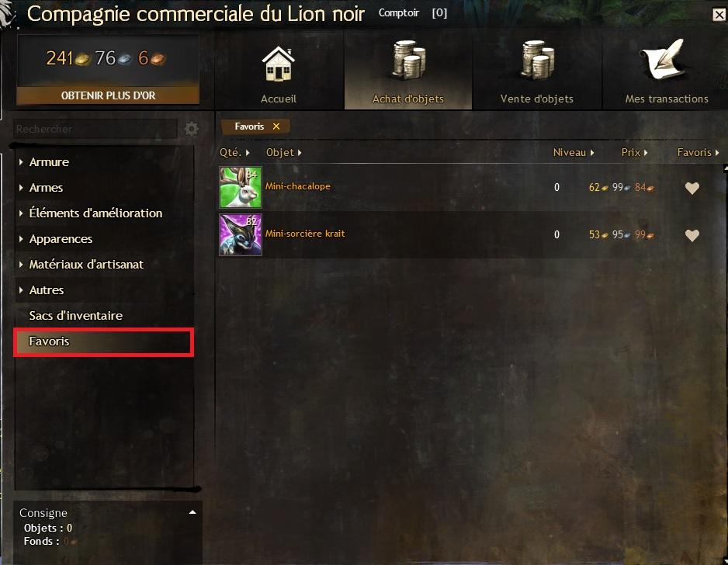Select the Vente d'objets coin stacks icon
This screenshot has width=728, height=565.
pyautogui.click(x=537, y=60)
